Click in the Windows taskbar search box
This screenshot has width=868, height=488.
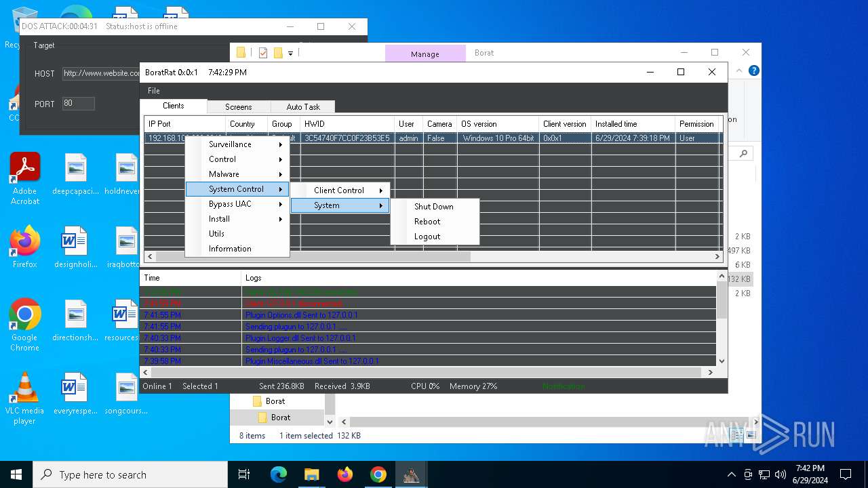(x=130, y=474)
